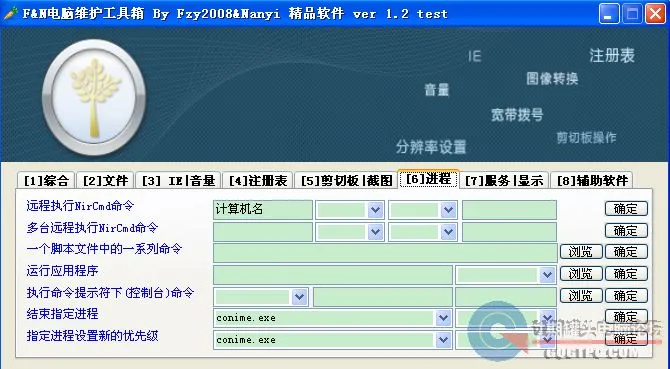Click the 注册表 banner label

pyautogui.click(x=612, y=56)
